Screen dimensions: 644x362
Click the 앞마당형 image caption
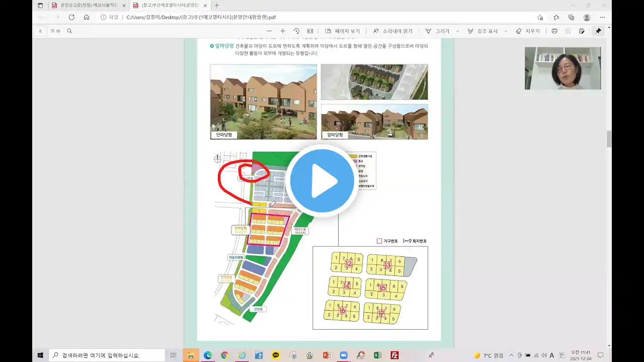point(335,135)
